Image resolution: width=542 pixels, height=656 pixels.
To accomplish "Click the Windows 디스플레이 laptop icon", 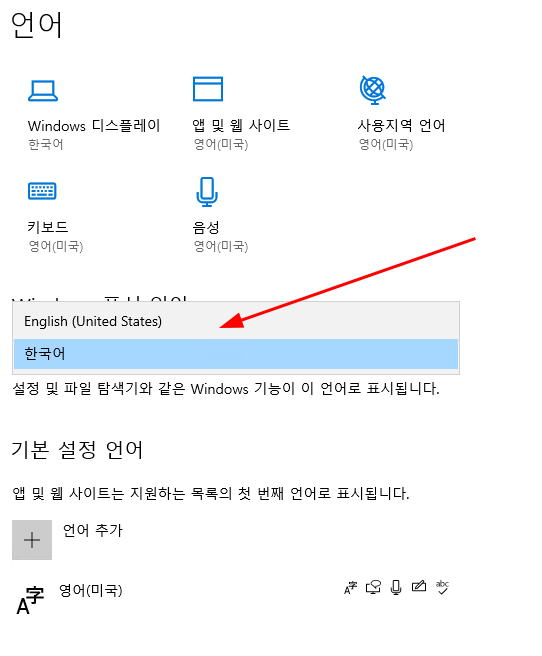I will [x=43, y=91].
